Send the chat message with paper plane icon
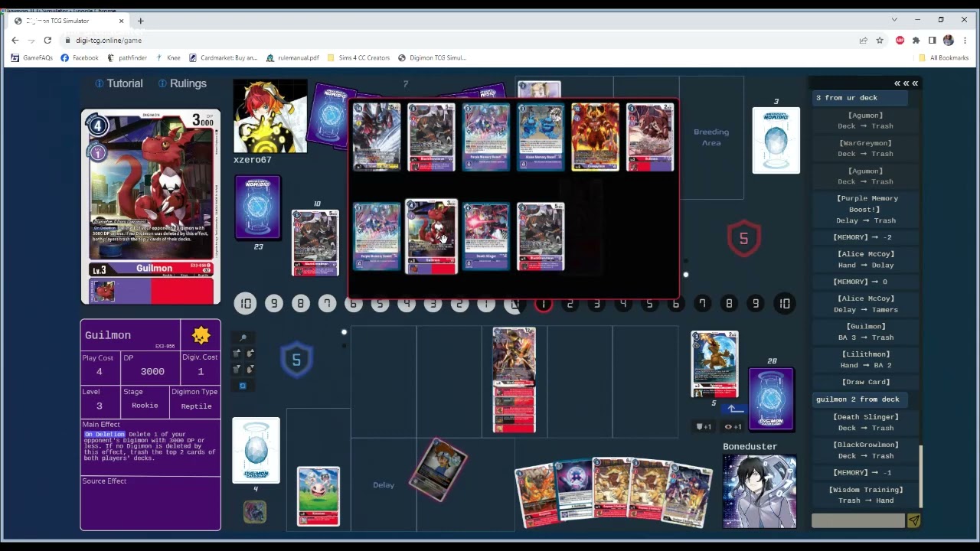 (x=913, y=520)
